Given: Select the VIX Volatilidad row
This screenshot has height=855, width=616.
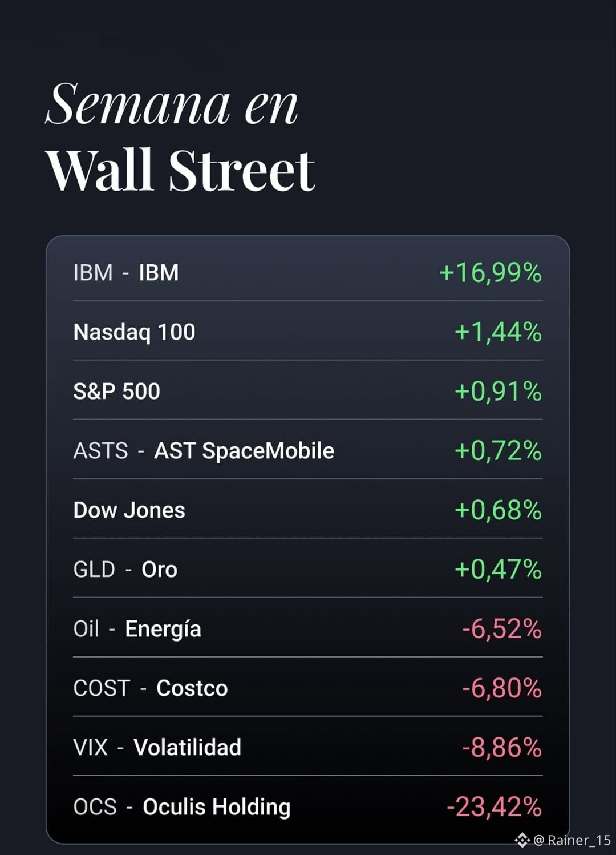Looking at the screenshot, I should (x=308, y=747).
